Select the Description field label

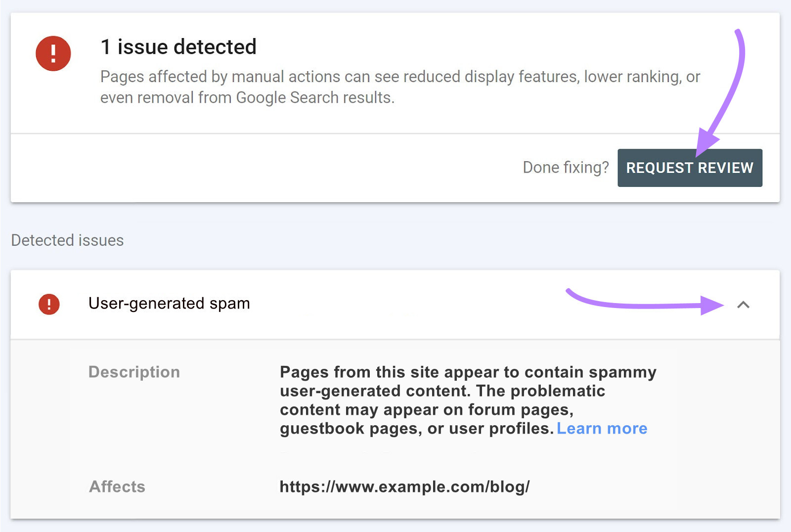point(134,372)
